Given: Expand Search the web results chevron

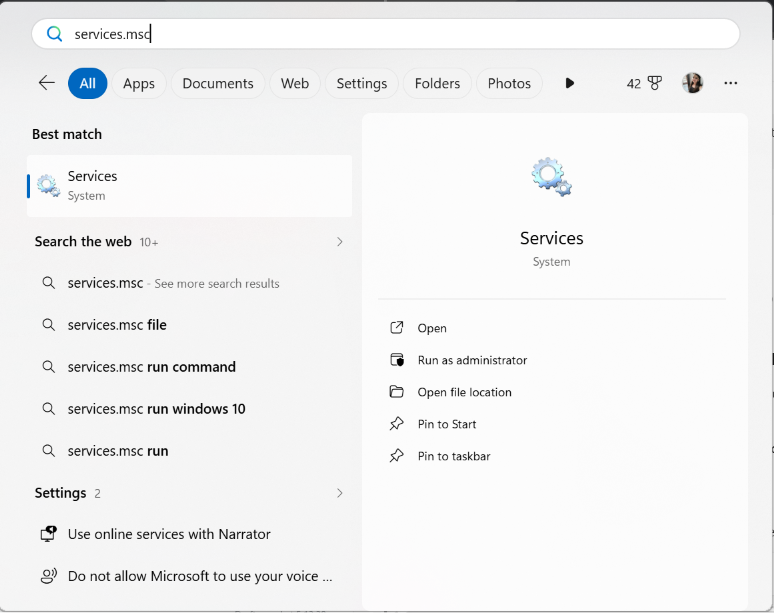Looking at the screenshot, I should coord(340,242).
